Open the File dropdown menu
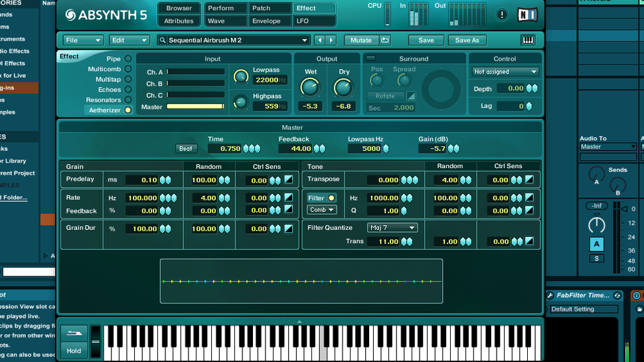The image size is (644, 362). tap(83, 41)
